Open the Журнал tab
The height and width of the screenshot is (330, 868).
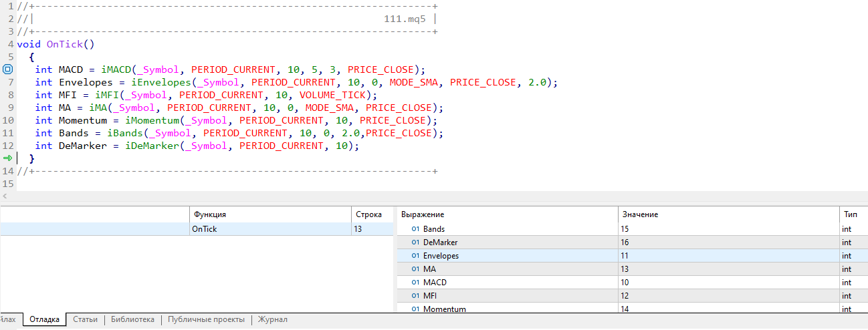[273, 319]
